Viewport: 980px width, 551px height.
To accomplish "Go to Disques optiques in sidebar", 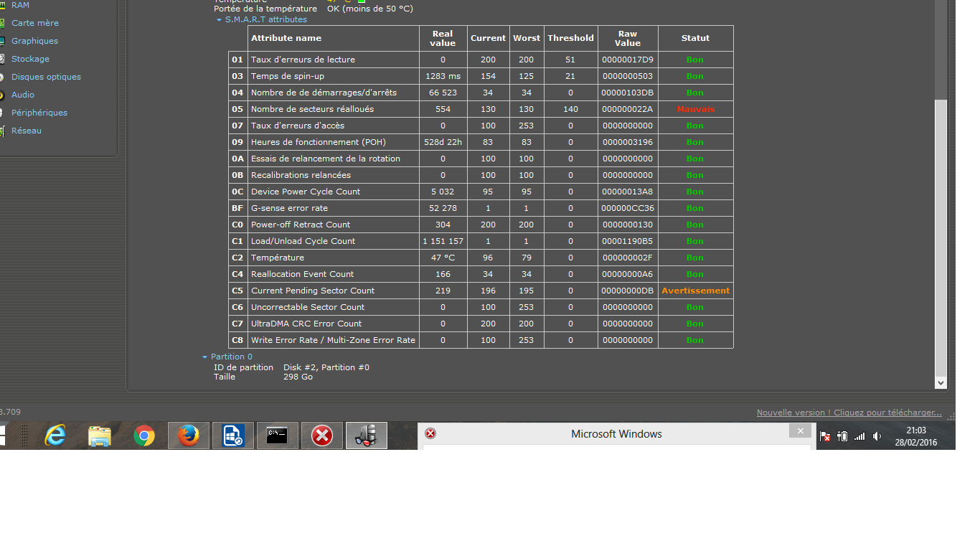I will (x=46, y=77).
